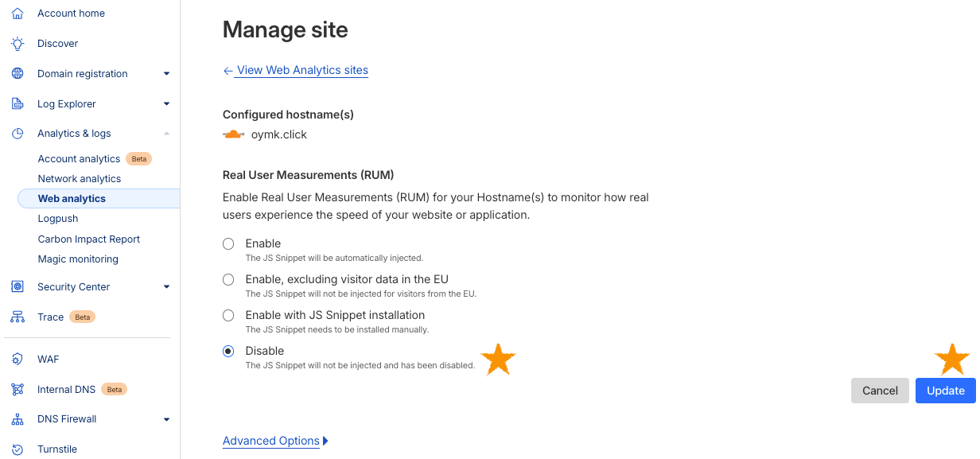This screenshot has width=980, height=459.
Task: Click the Manage site heading
Action: click(286, 29)
